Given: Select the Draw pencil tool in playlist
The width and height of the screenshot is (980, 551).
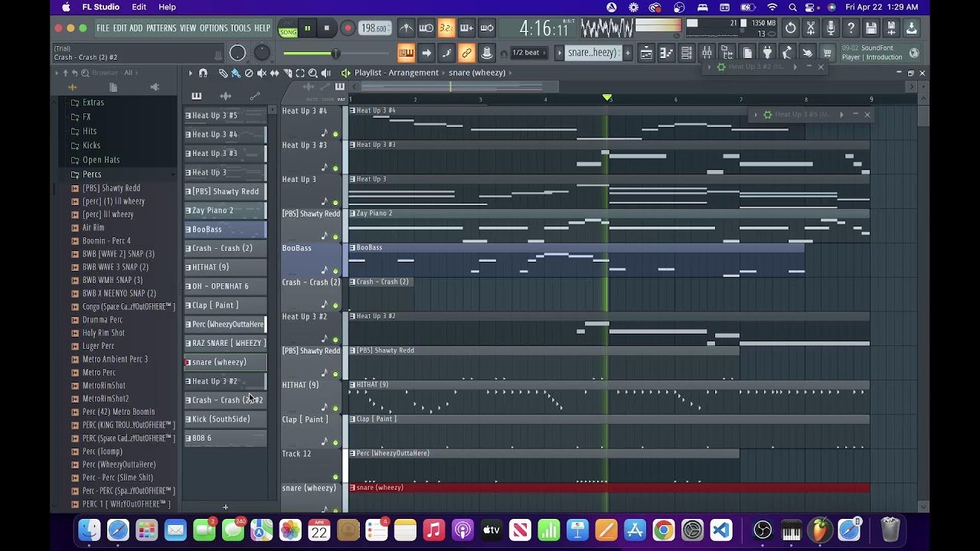Looking at the screenshot, I should click(223, 73).
